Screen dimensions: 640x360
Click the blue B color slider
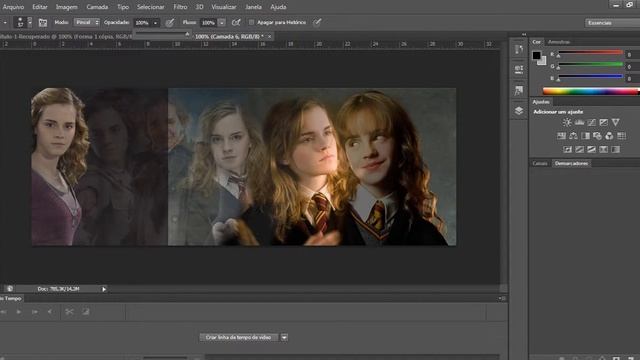pos(590,76)
